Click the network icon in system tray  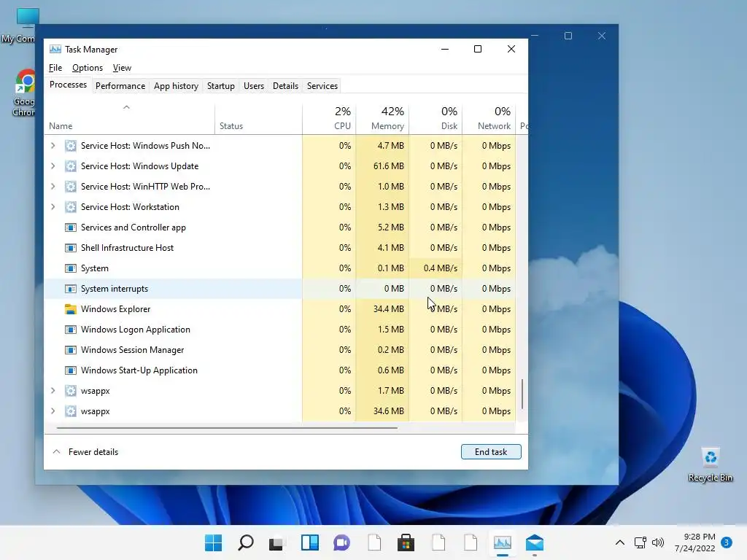tap(640, 542)
